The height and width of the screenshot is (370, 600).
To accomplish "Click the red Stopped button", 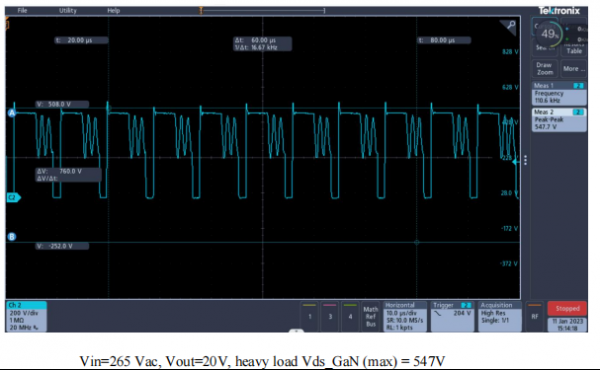I will [x=567, y=308].
